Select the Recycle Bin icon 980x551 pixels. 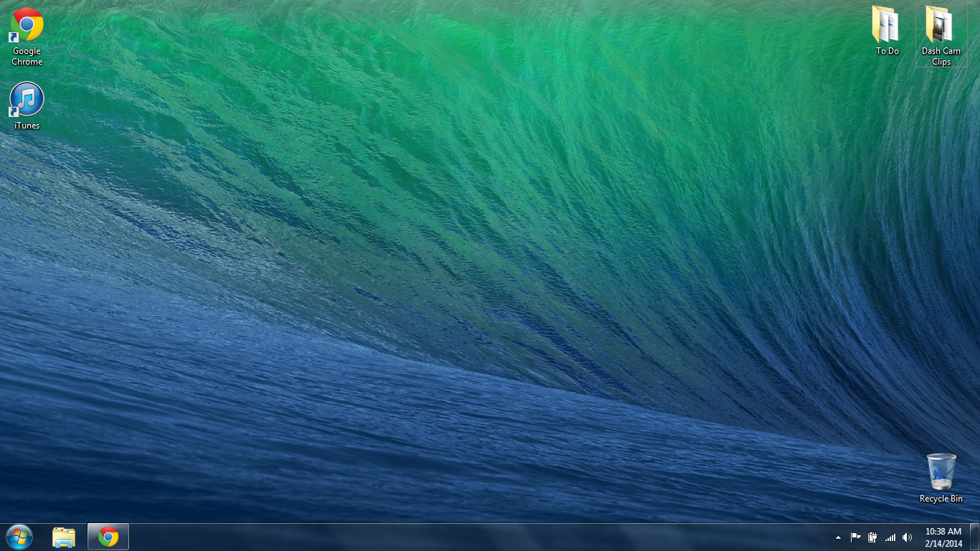point(941,478)
